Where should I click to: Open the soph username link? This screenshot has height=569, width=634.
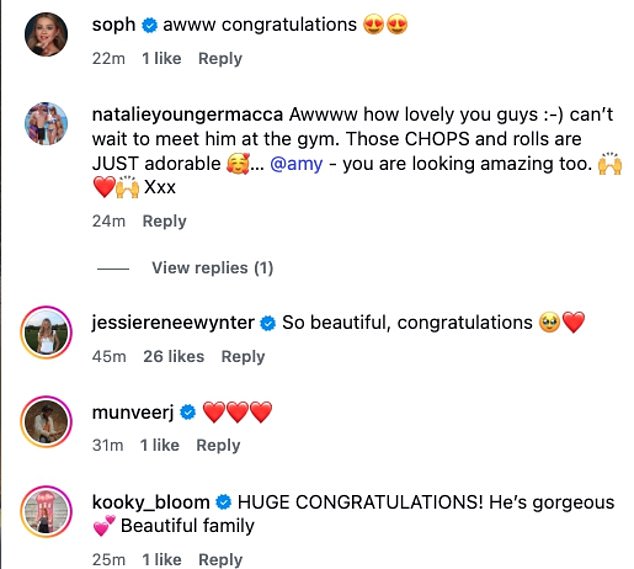(113, 25)
